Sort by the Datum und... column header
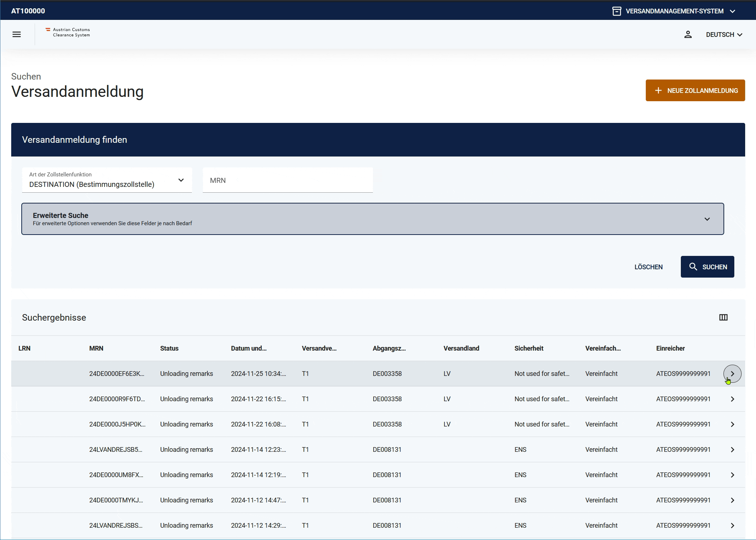 click(249, 348)
